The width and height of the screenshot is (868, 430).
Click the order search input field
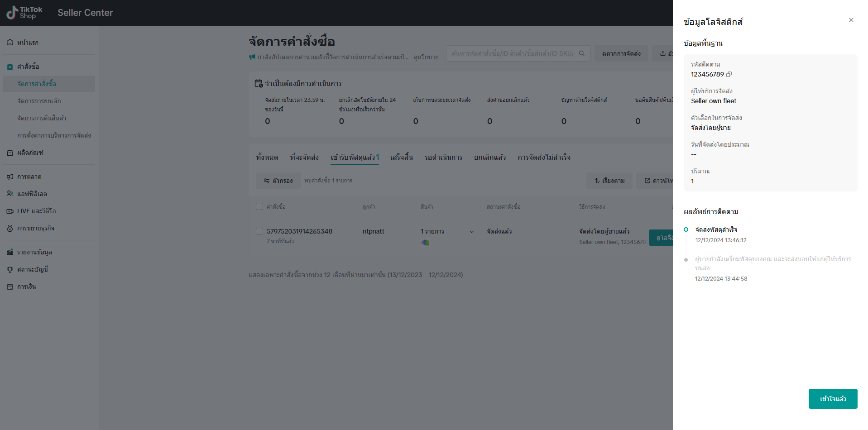click(x=518, y=53)
